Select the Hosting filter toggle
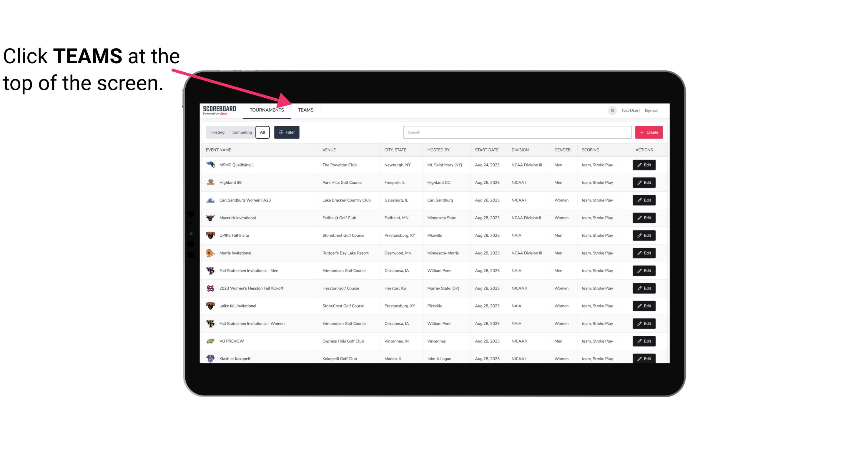Screen dimensions: 868x467 [217, 132]
